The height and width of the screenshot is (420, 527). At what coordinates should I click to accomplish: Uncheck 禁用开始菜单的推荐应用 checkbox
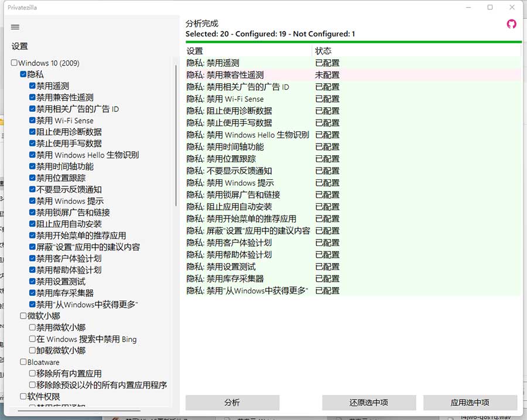(x=32, y=235)
